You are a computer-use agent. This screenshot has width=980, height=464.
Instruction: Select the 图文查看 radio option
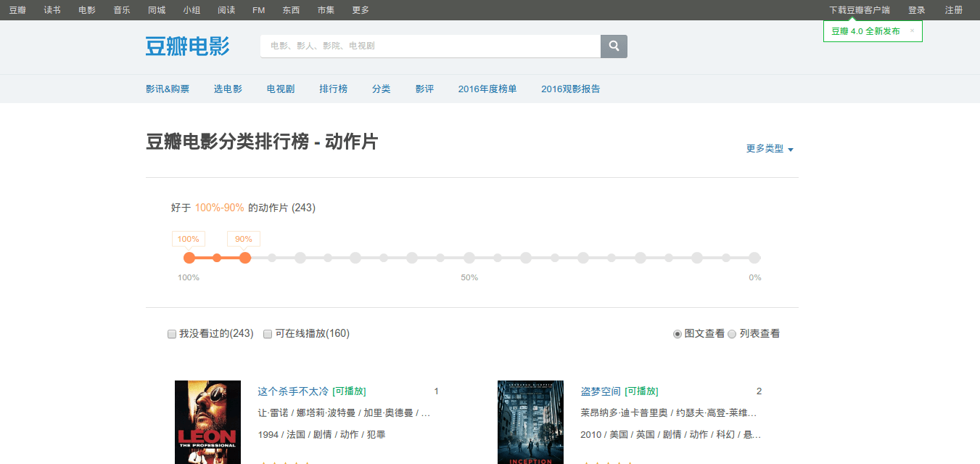tap(678, 334)
